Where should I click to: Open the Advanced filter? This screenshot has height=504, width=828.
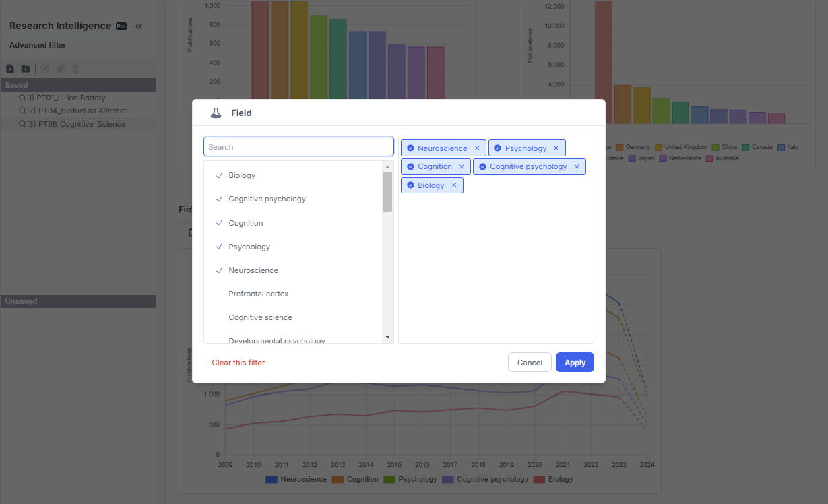tap(38, 45)
